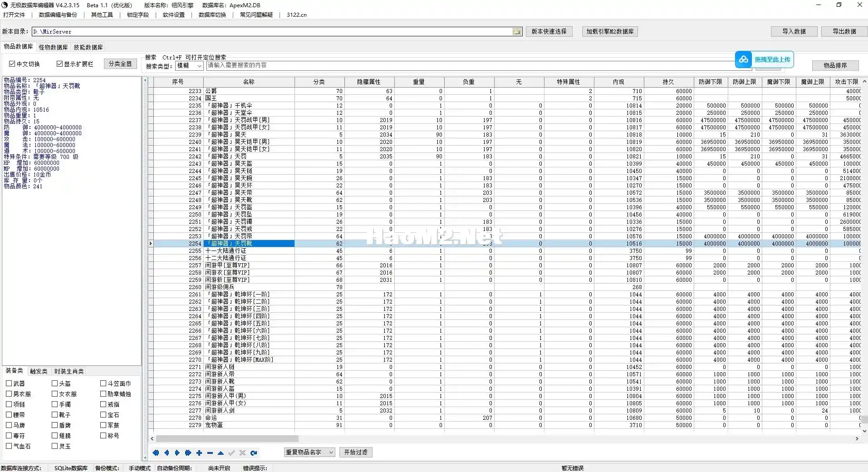Cancel edit with the X icon

pos(242,452)
